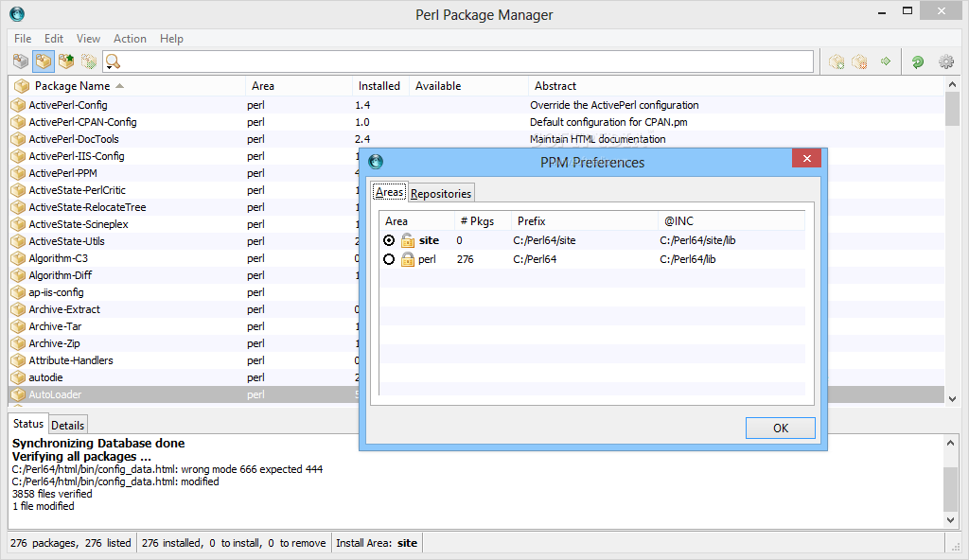Click package list scrollbar up arrow
This screenshot has height=560, width=969.
click(x=952, y=84)
